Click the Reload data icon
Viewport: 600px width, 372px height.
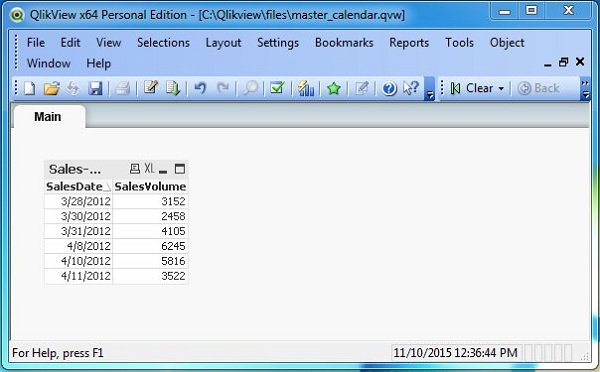[x=73, y=88]
